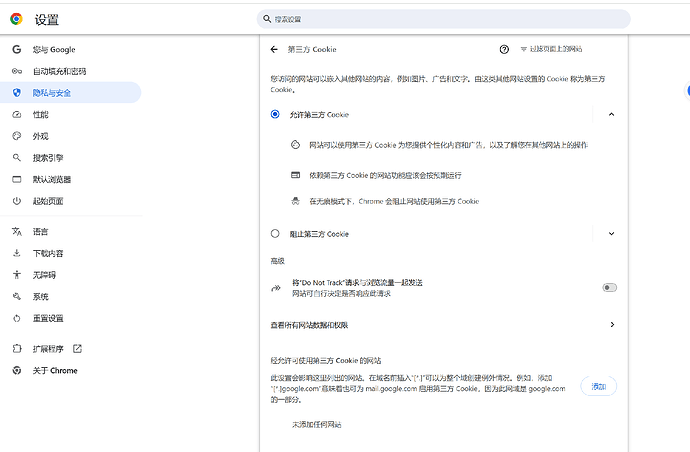This screenshot has height=452, width=690.
Task: Open the help question mark icon
Action: click(x=504, y=49)
